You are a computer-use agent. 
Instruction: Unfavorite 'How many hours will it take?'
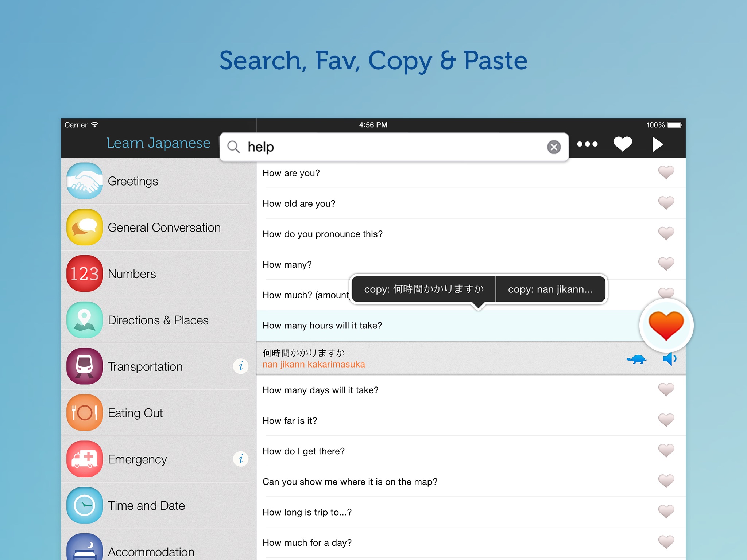666,325
